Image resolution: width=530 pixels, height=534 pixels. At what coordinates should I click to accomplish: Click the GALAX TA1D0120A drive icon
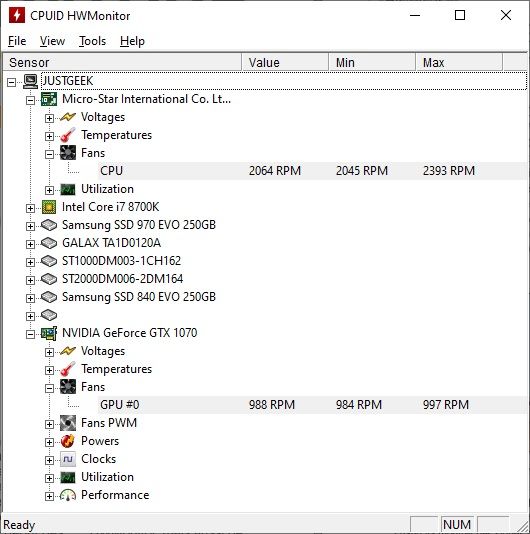[x=49, y=243]
